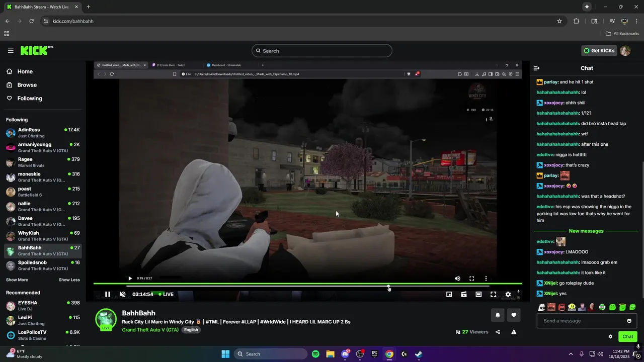Fullscreen the embedded clip video
The image size is (644, 362).
472,279
